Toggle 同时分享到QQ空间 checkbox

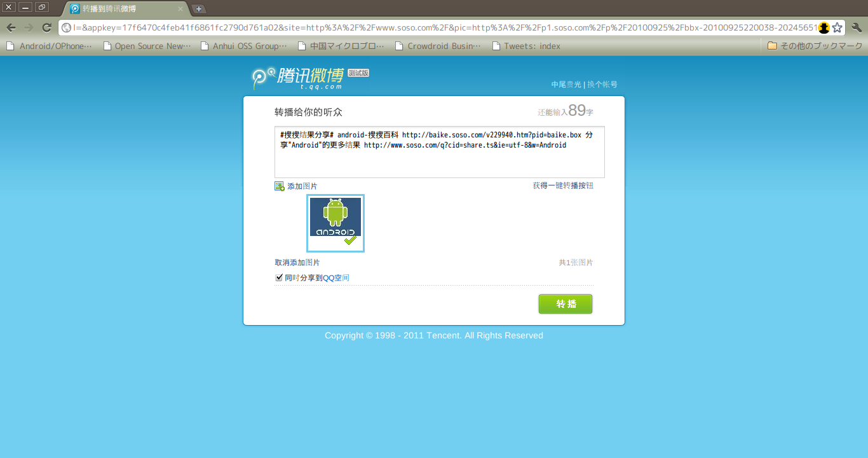[x=279, y=277]
